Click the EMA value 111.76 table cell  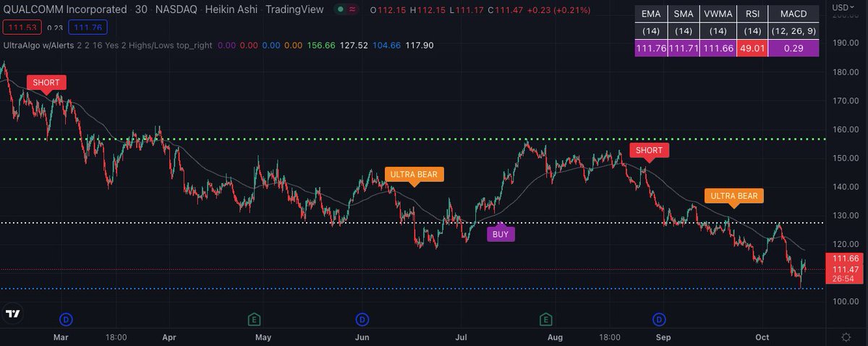650,48
